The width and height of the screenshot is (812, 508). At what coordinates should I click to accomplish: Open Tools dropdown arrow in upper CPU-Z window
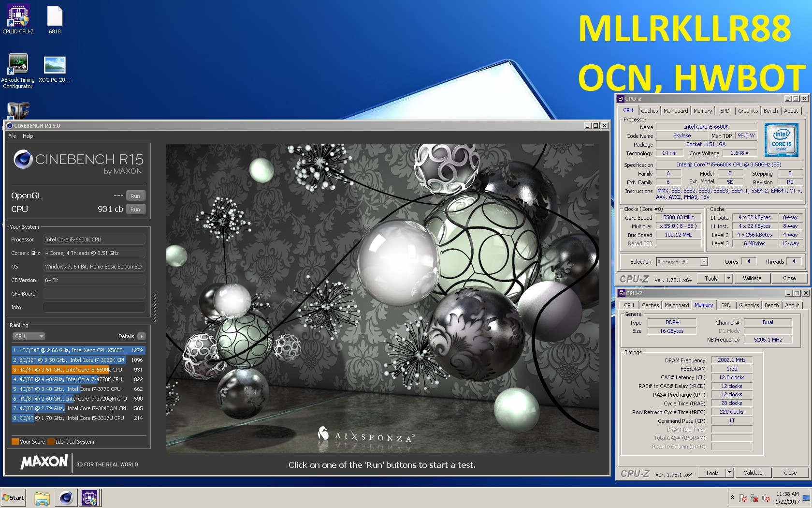point(728,279)
